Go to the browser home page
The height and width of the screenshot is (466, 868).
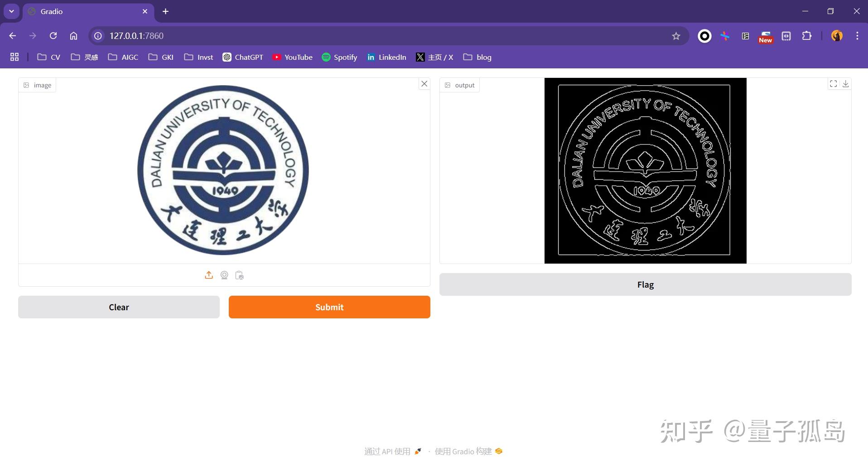[x=73, y=36]
